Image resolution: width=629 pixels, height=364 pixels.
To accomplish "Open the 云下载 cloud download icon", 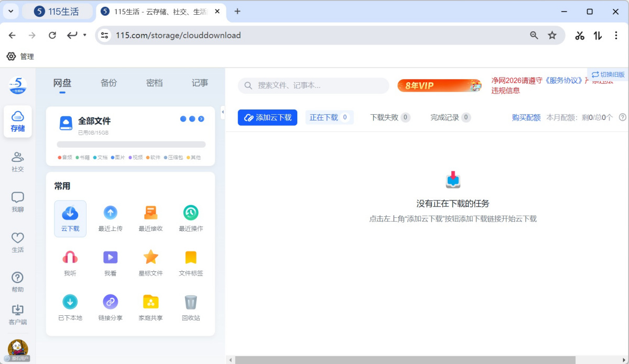I will coord(70,213).
